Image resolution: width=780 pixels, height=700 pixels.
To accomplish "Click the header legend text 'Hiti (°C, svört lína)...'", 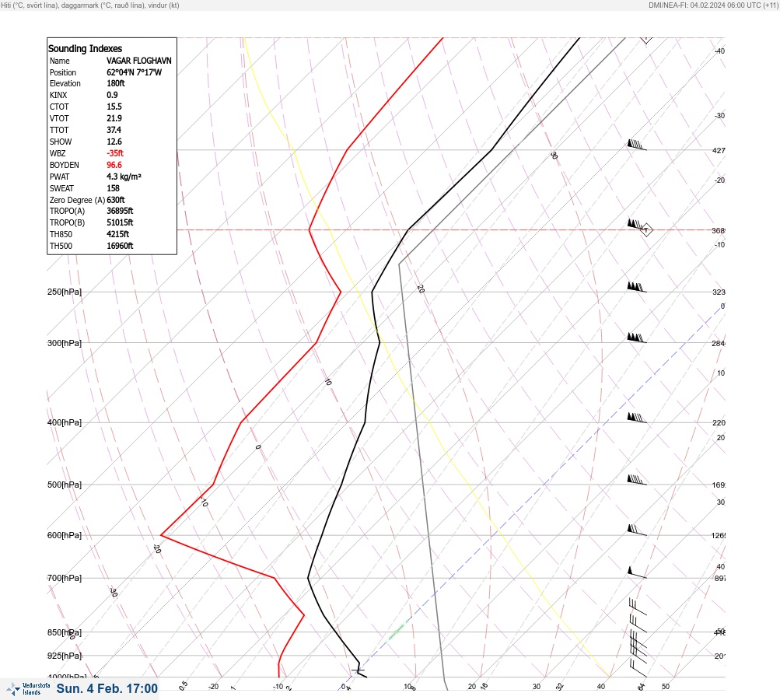I will (90, 5).
